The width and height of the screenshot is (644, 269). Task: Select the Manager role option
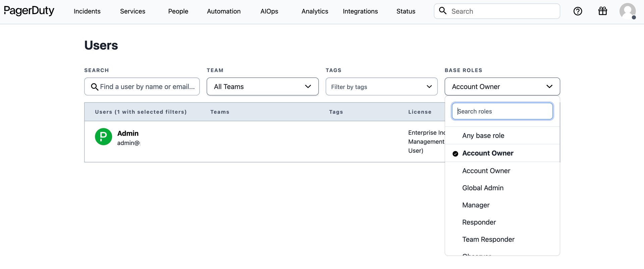(476, 205)
